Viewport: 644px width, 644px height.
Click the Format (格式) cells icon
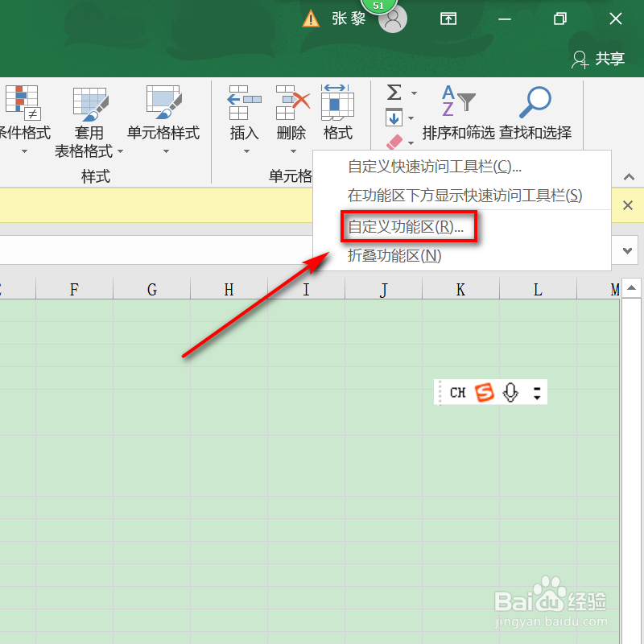click(x=337, y=103)
